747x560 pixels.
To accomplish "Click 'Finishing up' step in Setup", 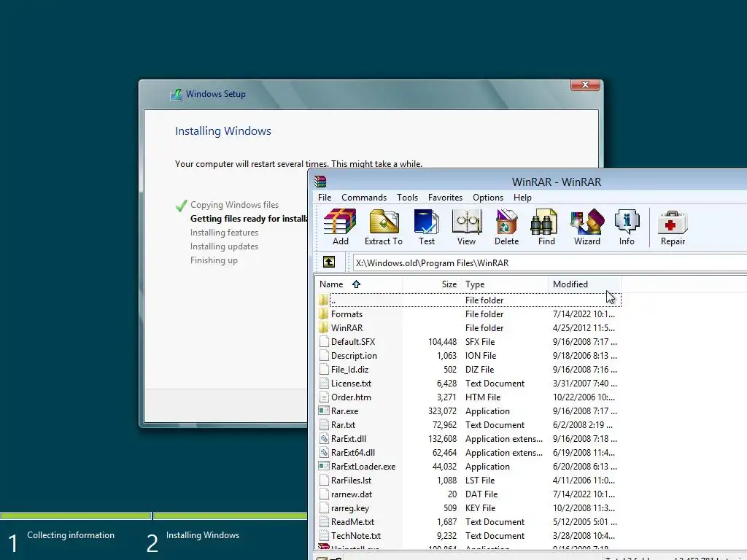I will (214, 260).
